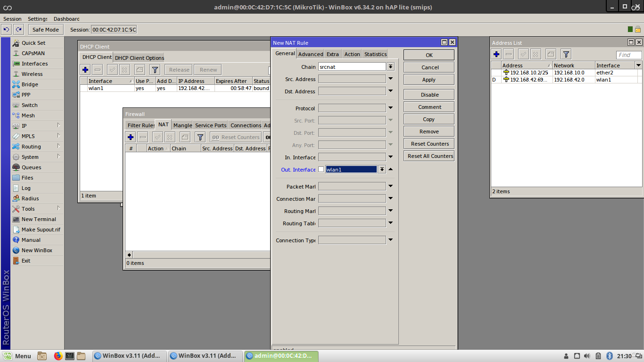Click Reset All Counters in NAT Rule
The height and width of the screenshot is (362, 644).
[x=429, y=156]
